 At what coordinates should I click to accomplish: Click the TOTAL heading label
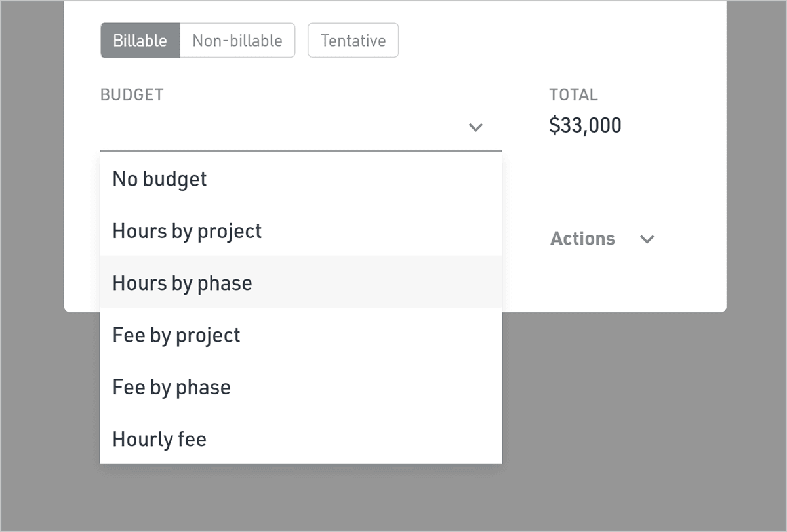click(573, 95)
